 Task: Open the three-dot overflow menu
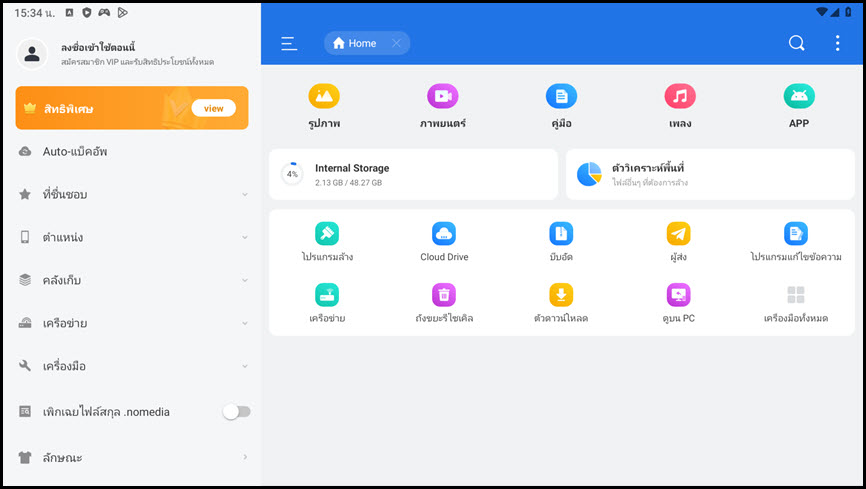(837, 43)
